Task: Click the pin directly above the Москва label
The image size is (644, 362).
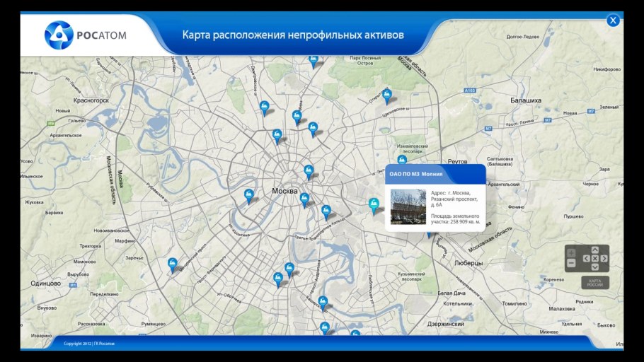Action: [x=309, y=171]
